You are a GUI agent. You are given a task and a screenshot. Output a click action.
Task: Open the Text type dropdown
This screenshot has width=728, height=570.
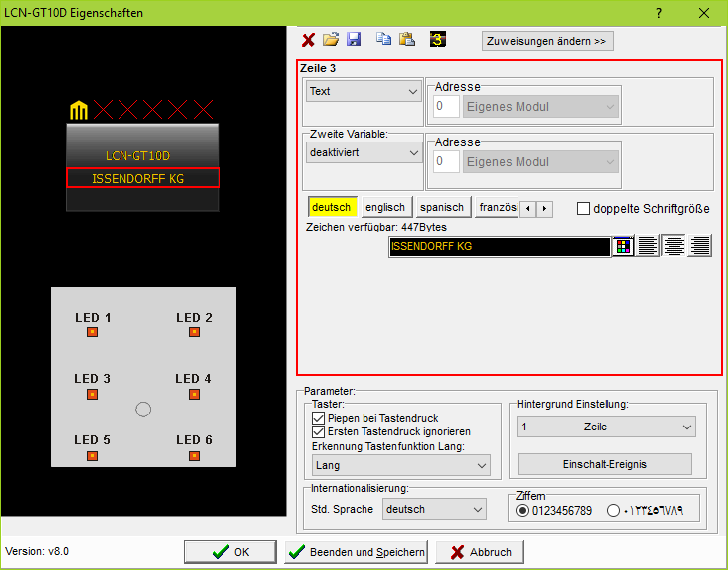[364, 92]
